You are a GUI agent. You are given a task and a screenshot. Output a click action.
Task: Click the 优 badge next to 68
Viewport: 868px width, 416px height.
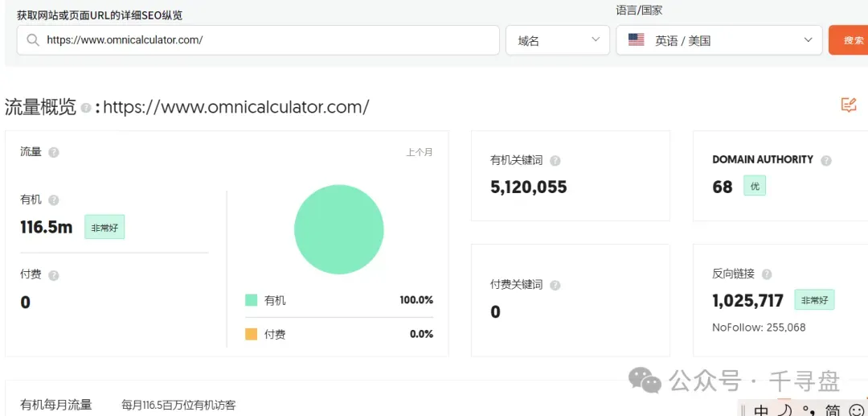click(x=755, y=186)
